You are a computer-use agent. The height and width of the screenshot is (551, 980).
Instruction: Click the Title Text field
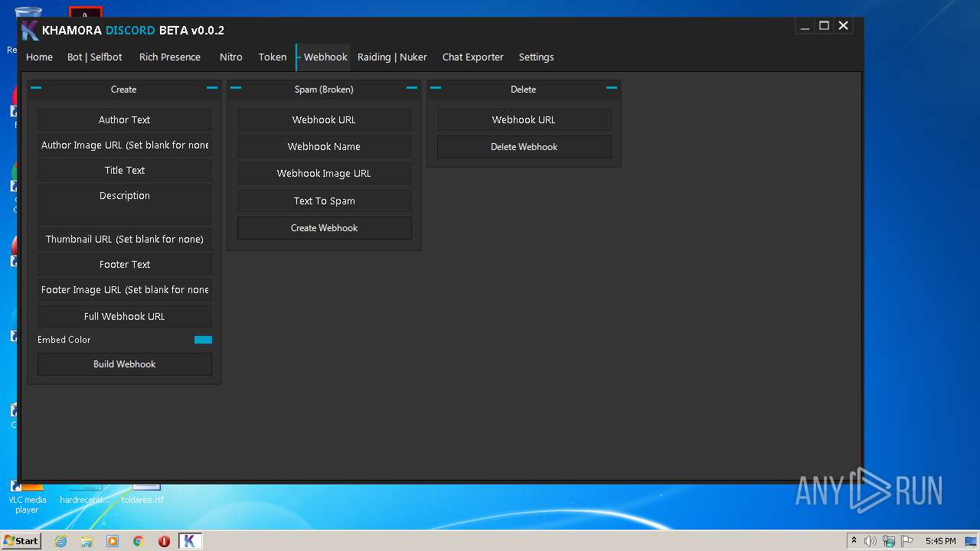coord(125,171)
